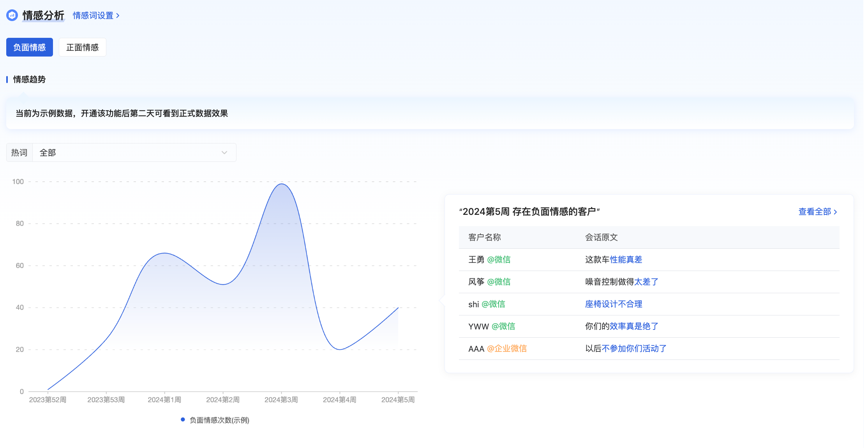Click the dropdown chevron arrow of 热词 selector
This screenshot has width=868, height=448.
[224, 152]
